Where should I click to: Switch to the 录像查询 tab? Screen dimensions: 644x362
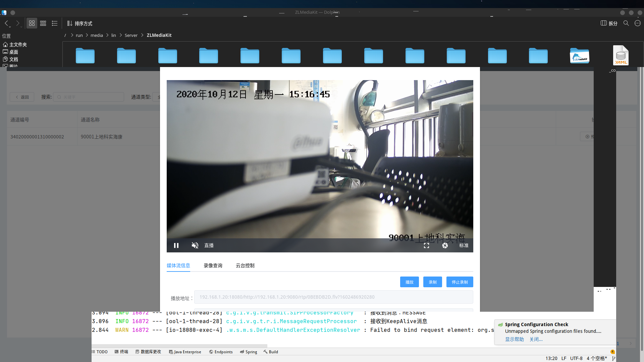(213, 265)
